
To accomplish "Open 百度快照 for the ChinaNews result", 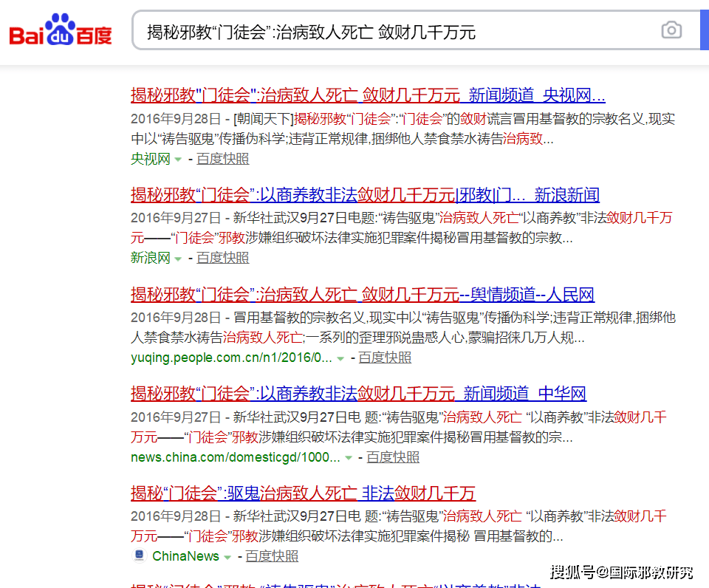I will tap(272, 556).
